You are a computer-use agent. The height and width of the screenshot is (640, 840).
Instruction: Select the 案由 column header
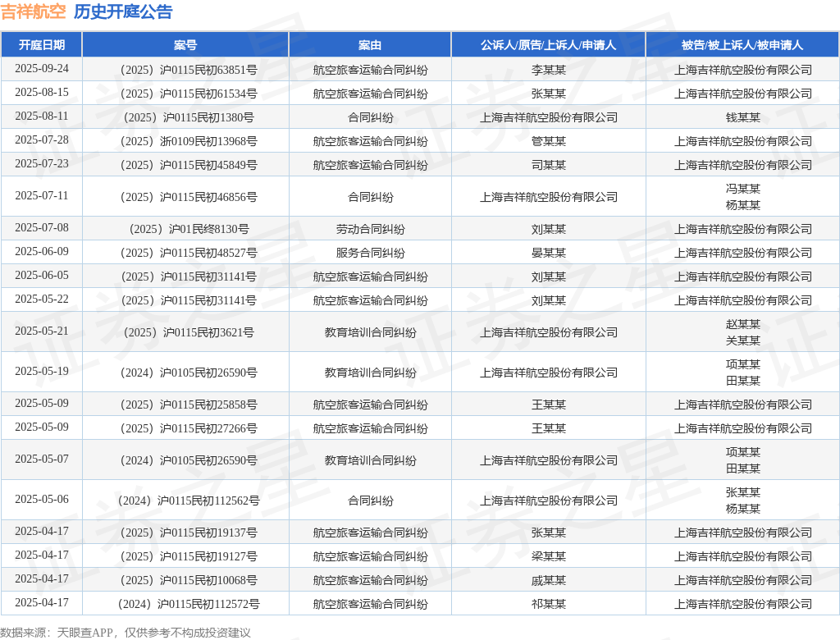(x=370, y=45)
